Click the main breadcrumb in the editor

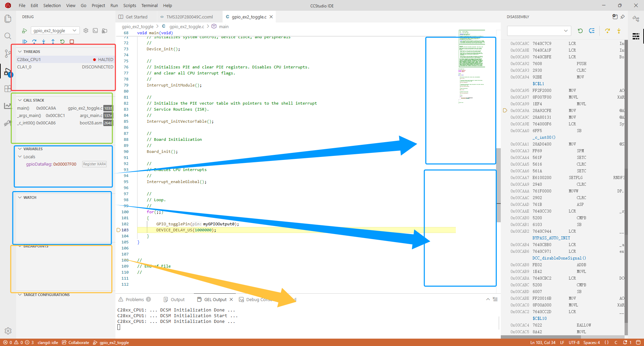coord(224,26)
